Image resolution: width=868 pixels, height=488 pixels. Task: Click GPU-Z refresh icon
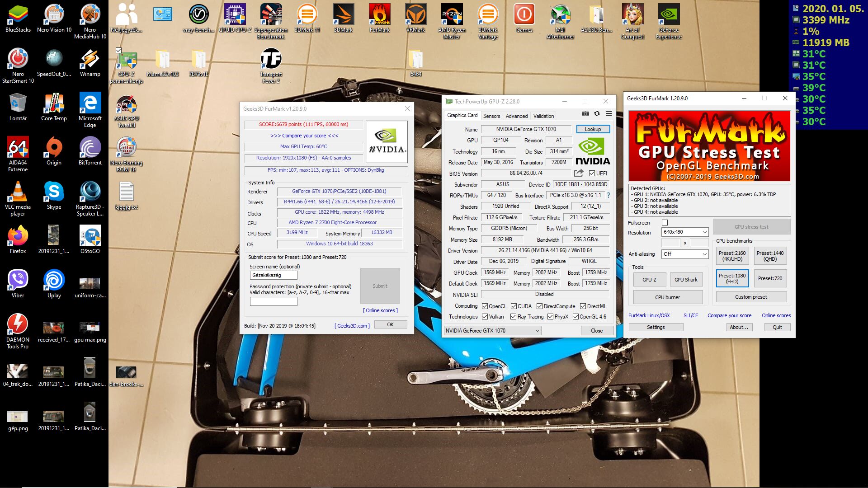(x=597, y=113)
